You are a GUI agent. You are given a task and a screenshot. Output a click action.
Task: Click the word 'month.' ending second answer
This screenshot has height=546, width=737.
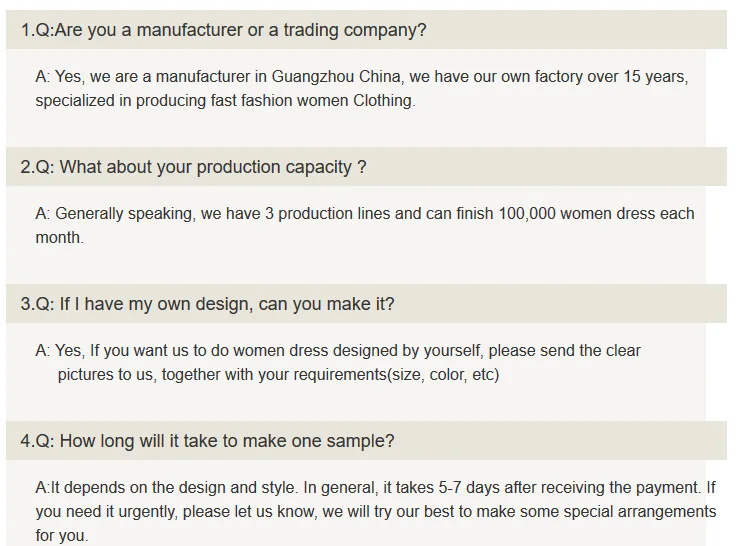(60, 238)
